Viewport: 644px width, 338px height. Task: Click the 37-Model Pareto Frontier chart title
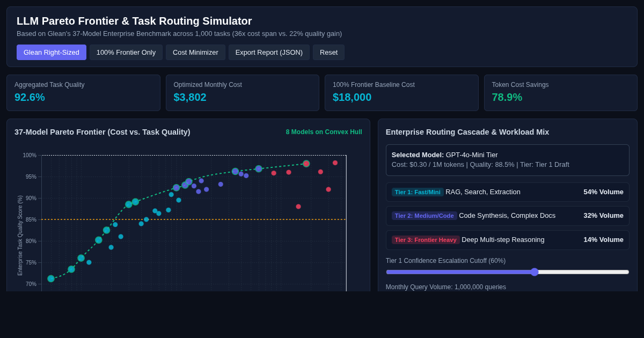(103, 132)
